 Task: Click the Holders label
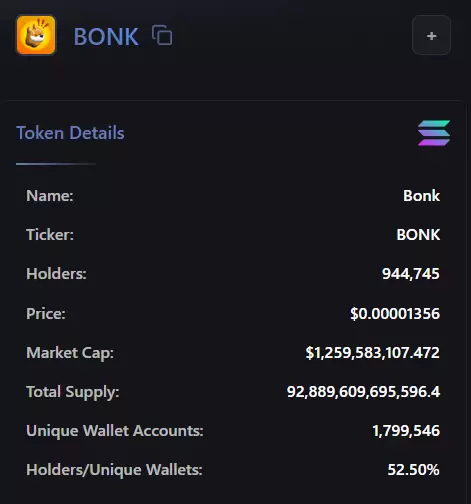(56, 274)
